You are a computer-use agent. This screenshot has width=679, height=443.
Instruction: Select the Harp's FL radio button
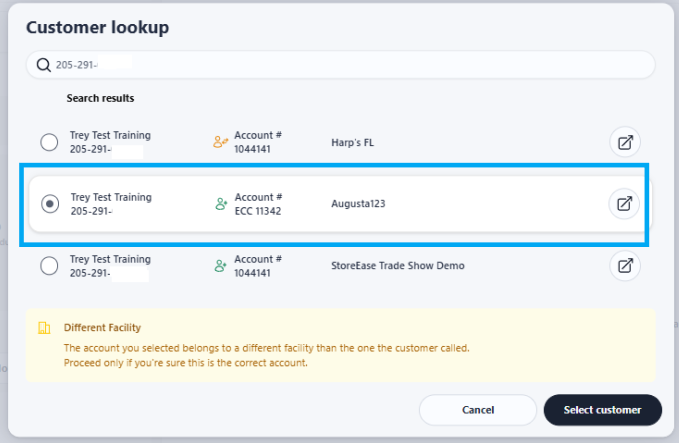tap(49, 142)
